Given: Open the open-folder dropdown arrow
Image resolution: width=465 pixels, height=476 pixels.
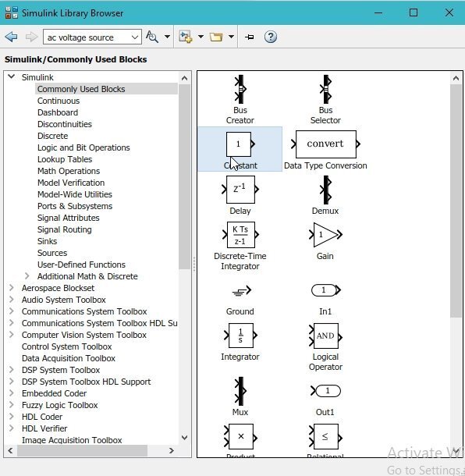Looking at the screenshot, I should coord(231,37).
